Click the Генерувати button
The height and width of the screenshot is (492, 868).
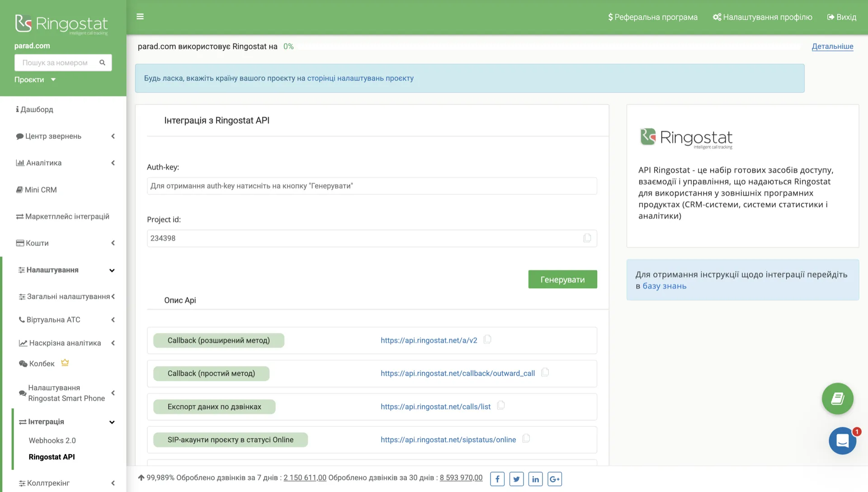[x=562, y=279]
